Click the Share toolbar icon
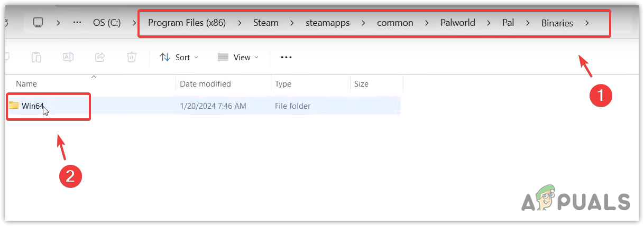The height and width of the screenshot is (226, 644). pyautogui.click(x=100, y=57)
